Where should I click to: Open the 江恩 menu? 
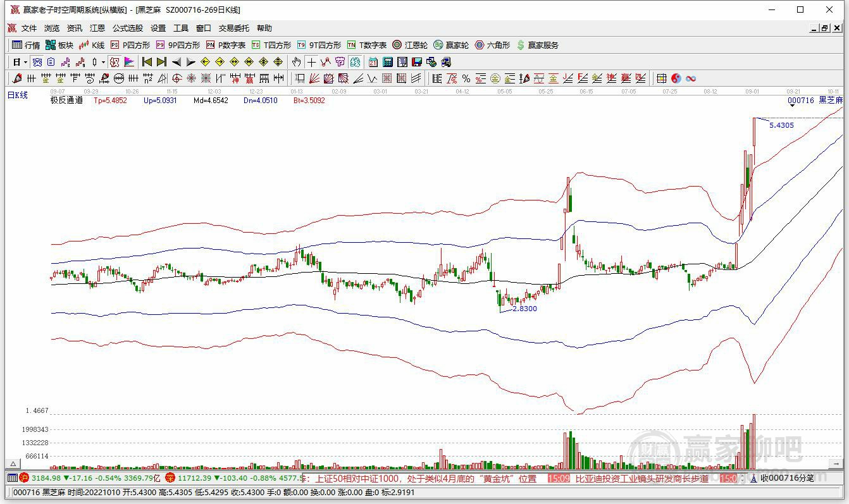point(97,28)
